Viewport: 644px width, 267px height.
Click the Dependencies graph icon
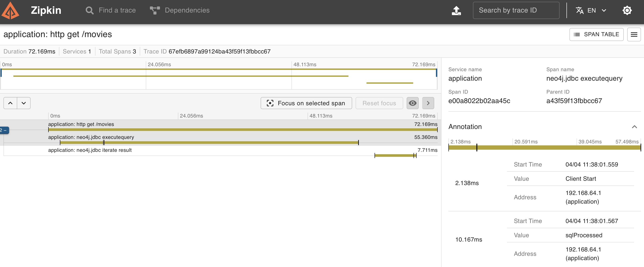[x=155, y=11]
